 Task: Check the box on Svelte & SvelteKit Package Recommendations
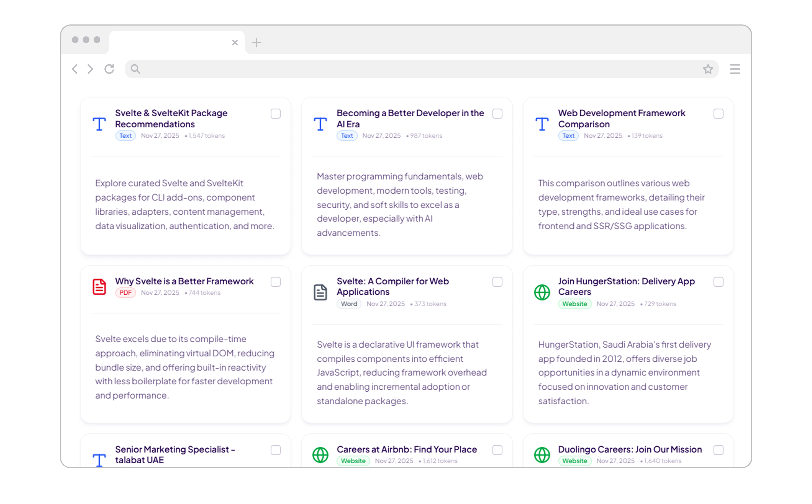[276, 114]
